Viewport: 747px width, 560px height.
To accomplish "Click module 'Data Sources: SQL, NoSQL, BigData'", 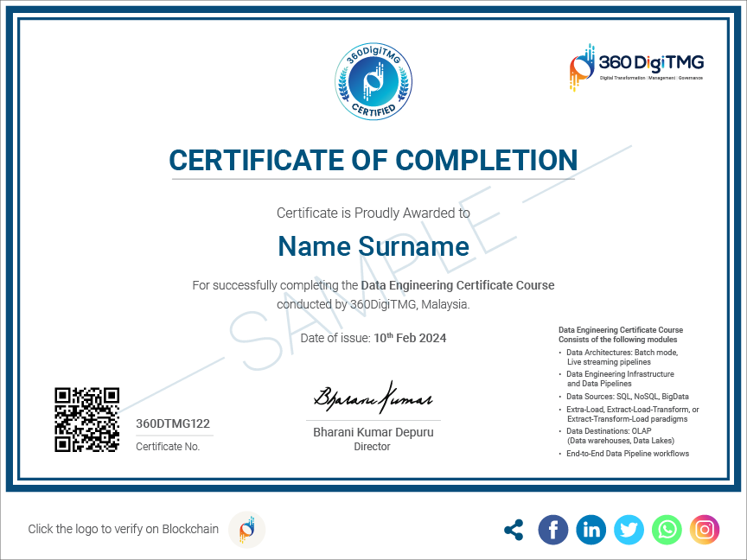I will point(628,397).
